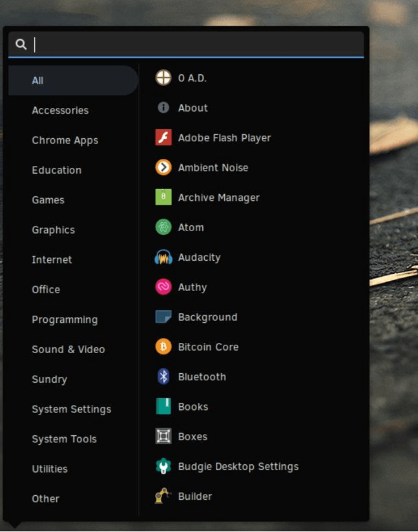This screenshot has width=418, height=532.
Task: Open Adobe Flash Player icon
Action: (163, 138)
